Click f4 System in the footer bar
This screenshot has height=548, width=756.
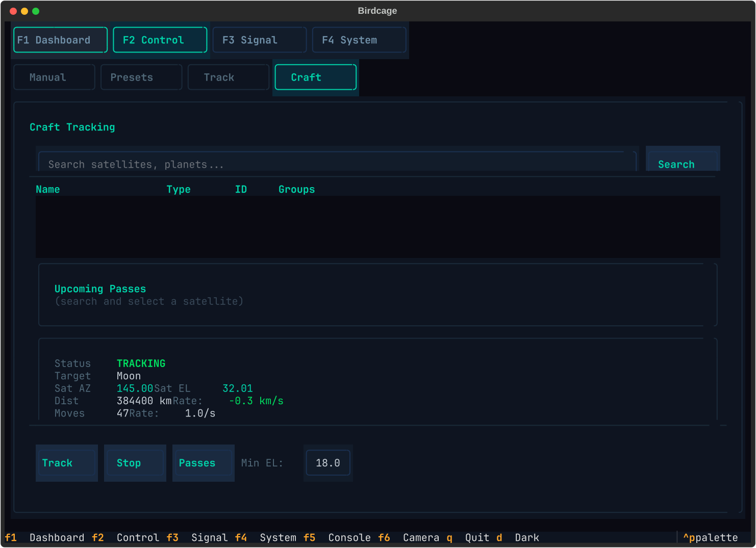(x=266, y=537)
